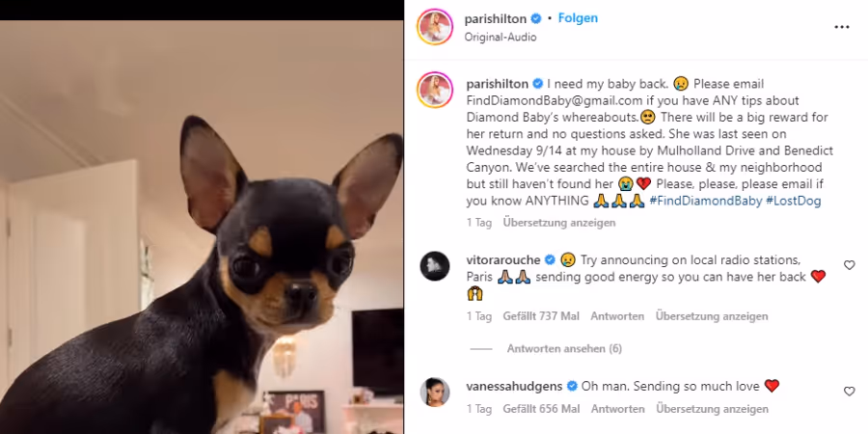Screen dimensions: 868x434
Task: Click the chihuahua video to play or pause
Action: [202, 227]
